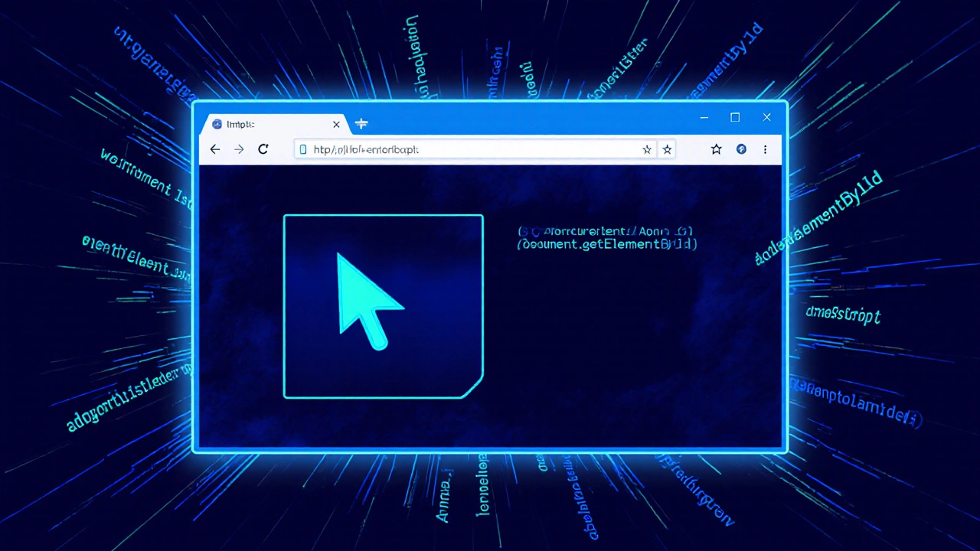The height and width of the screenshot is (551, 980).
Task: Click inside the URL address bar
Action: tap(459, 149)
